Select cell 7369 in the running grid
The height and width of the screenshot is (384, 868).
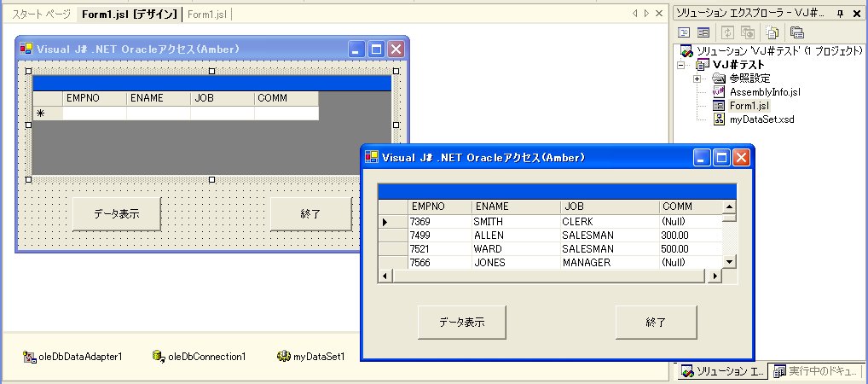(x=440, y=222)
